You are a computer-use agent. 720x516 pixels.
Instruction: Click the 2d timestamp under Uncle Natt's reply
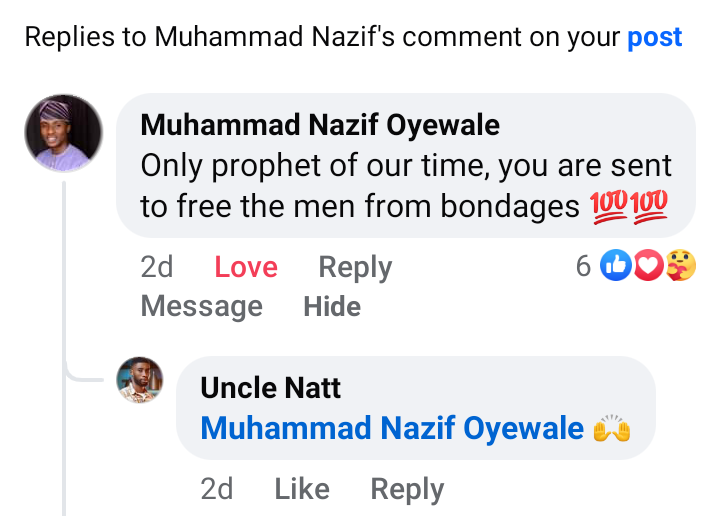click(216, 488)
